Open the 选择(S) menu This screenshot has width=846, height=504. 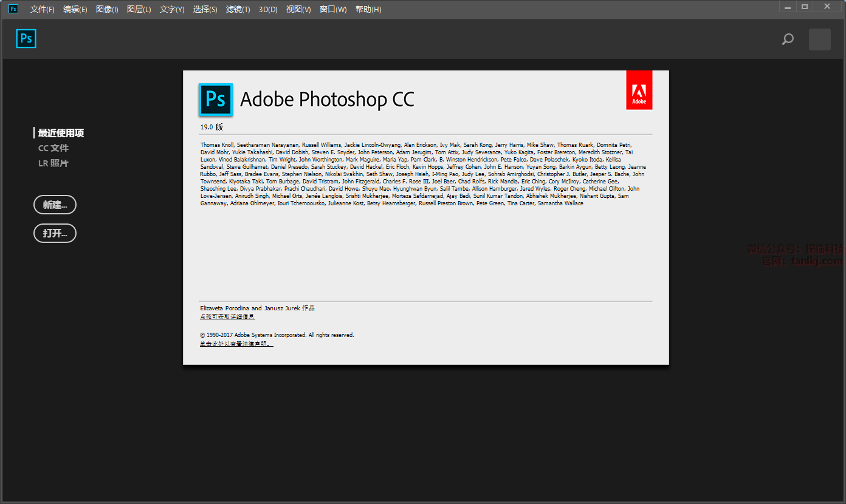click(205, 10)
